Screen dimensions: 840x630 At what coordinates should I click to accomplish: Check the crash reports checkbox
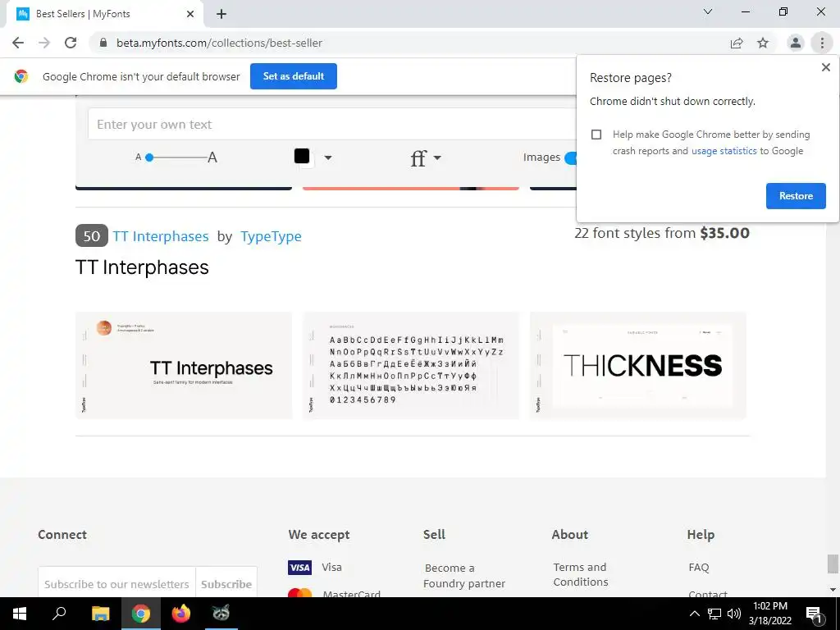click(x=596, y=135)
